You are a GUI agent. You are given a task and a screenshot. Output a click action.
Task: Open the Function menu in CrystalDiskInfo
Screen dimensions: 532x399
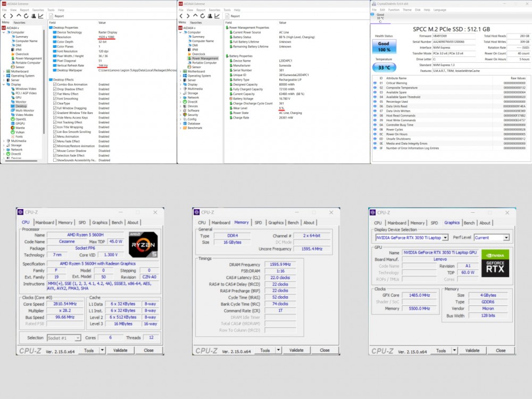[x=394, y=10]
